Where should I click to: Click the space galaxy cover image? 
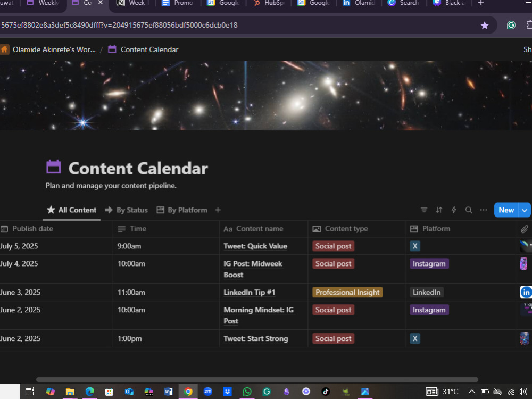coord(266,95)
